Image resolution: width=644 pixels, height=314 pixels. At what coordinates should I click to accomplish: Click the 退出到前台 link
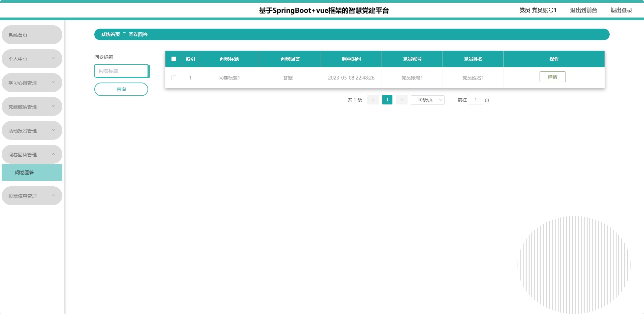click(584, 10)
